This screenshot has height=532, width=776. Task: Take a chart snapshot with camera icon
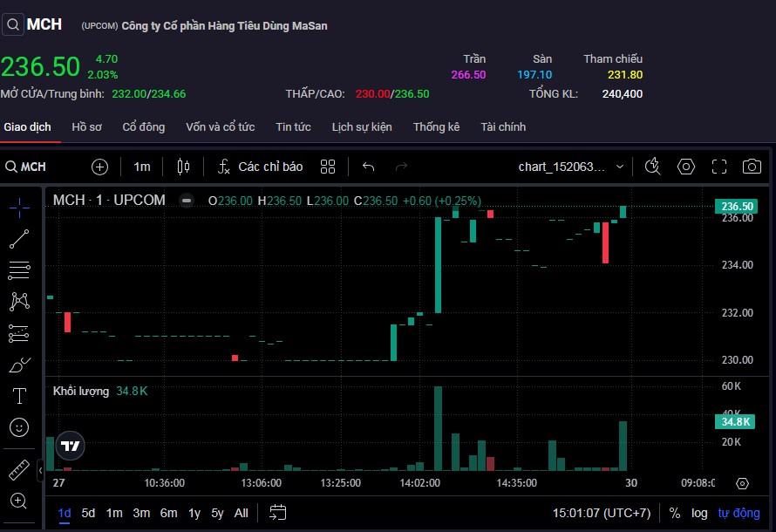tap(751, 167)
